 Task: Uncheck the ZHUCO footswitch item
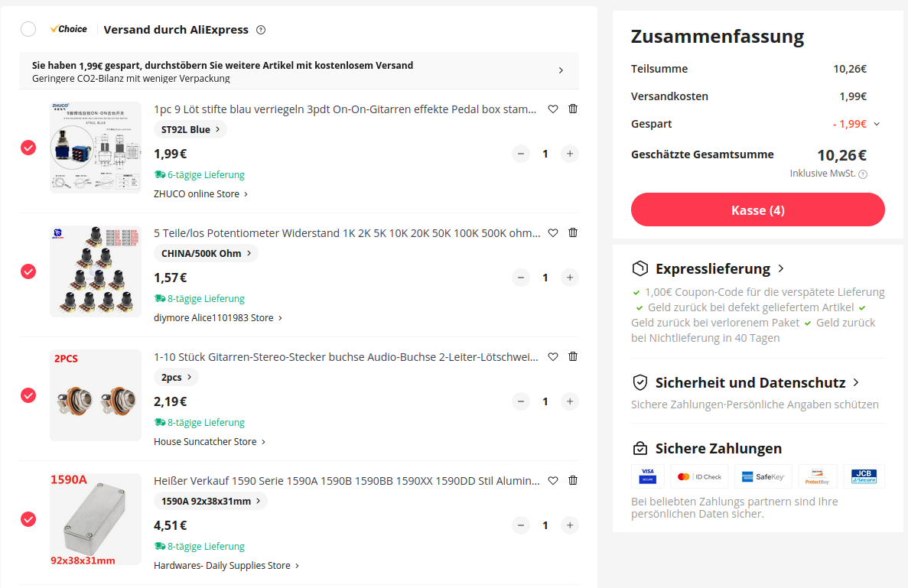[x=28, y=148]
